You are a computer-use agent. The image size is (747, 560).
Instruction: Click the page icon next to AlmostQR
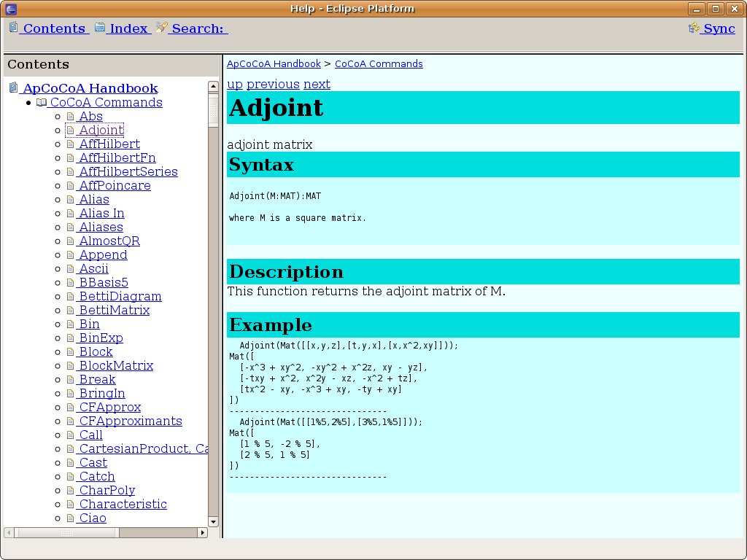[71, 241]
